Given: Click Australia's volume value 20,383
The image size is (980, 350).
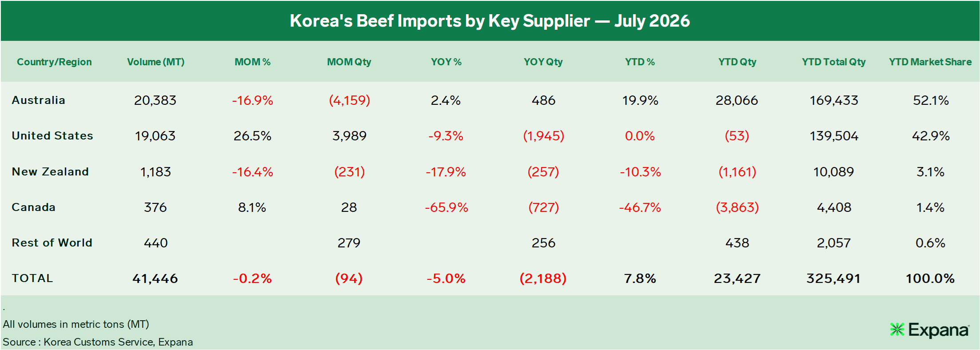Looking at the screenshot, I should (155, 100).
